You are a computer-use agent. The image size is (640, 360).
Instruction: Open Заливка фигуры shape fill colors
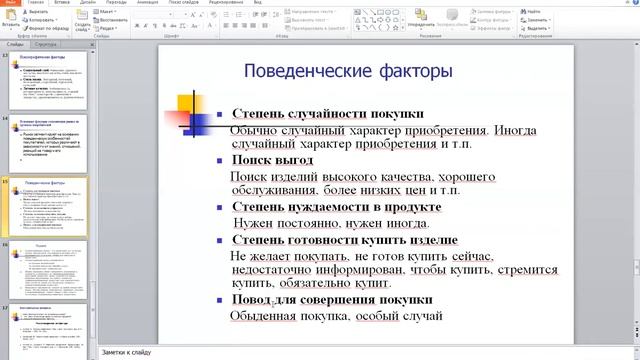[491, 12]
